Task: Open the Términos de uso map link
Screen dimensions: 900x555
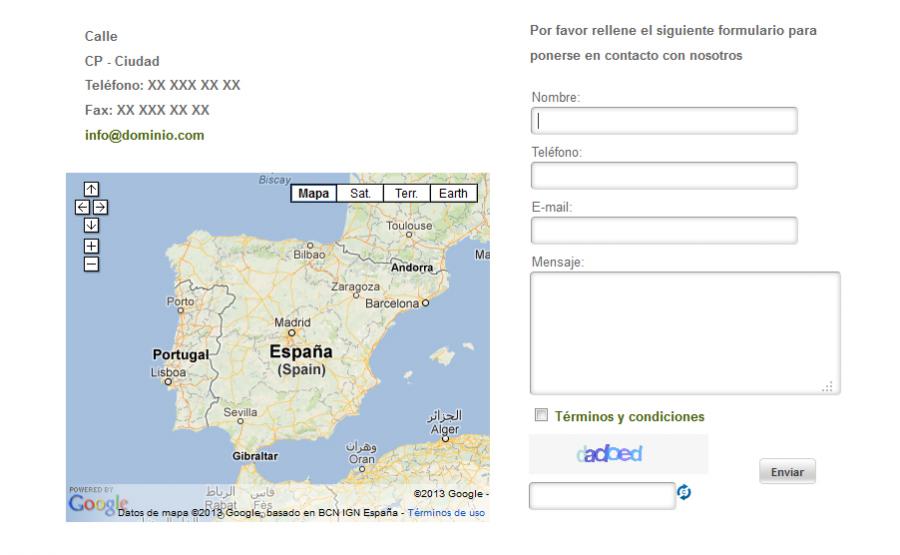Action: pyautogui.click(x=446, y=513)
